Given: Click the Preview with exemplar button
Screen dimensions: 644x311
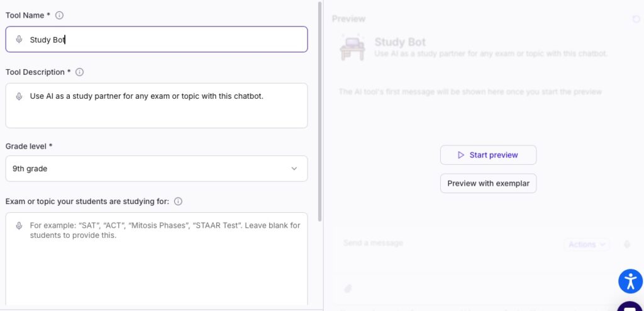Looking at the screenshot, I should 488,183.
